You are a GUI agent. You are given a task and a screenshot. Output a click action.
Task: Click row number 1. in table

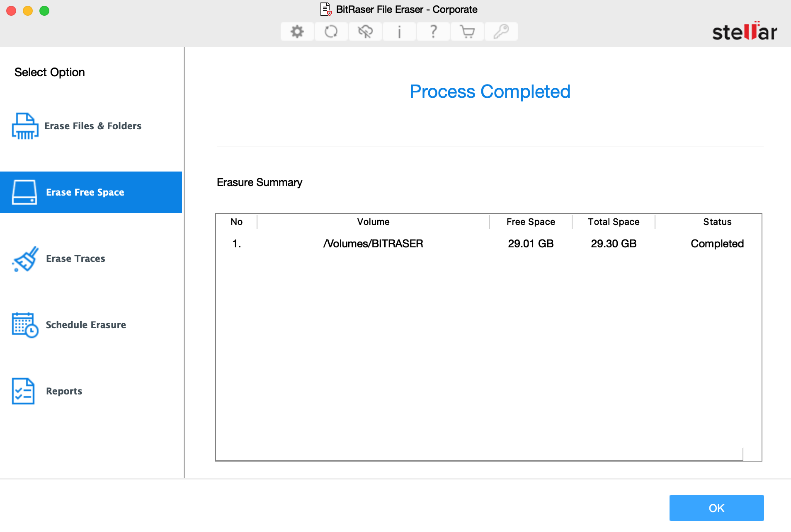[236, 244]
